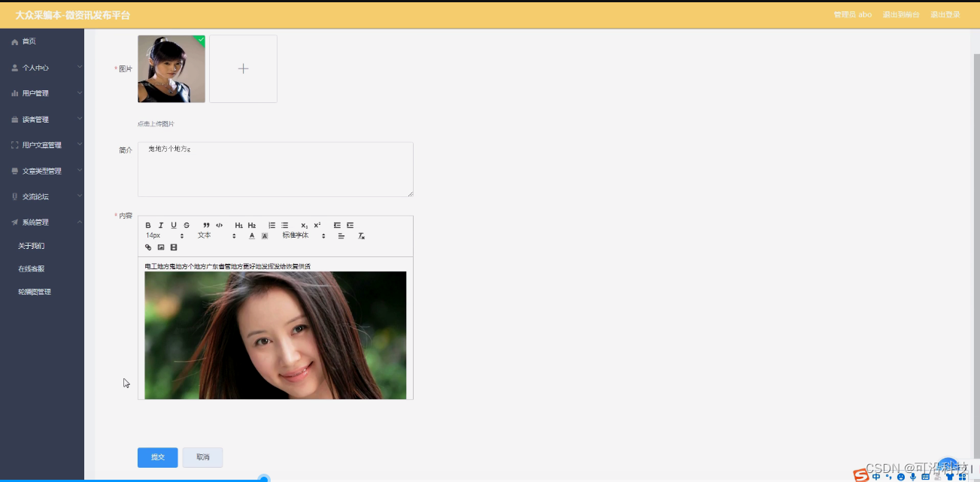Create an ordered numbered list
This screenshot has height=482, width=980.
coord(272,226)
